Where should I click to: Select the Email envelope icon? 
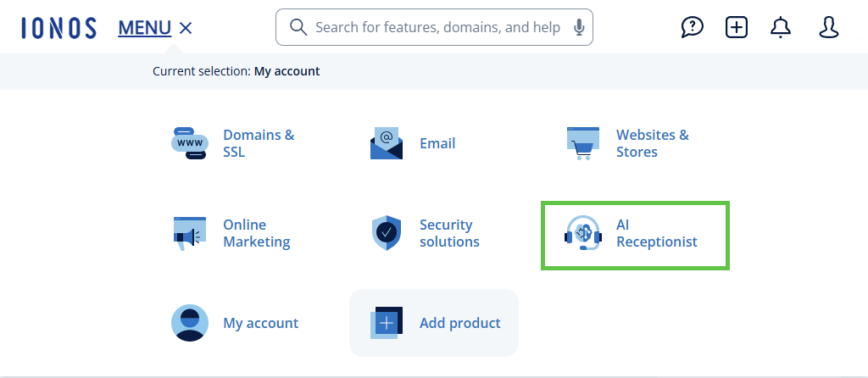tap(387, 143)
